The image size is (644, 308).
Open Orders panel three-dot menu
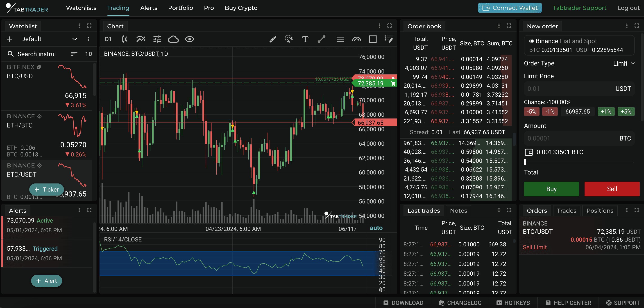627,210
